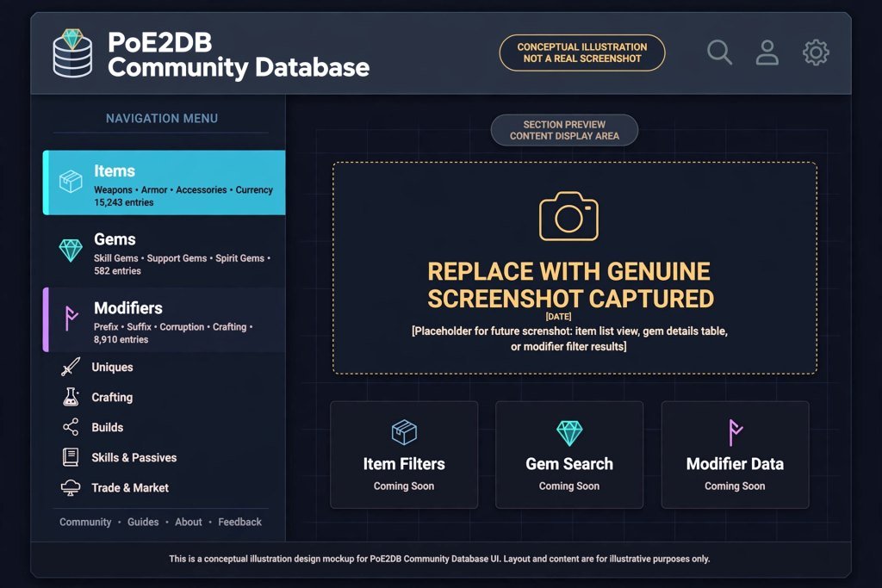Click '8,910 entries' under Modifiers
The width and height of the screenshot is (882, 588).
click(x=121, y=339)
